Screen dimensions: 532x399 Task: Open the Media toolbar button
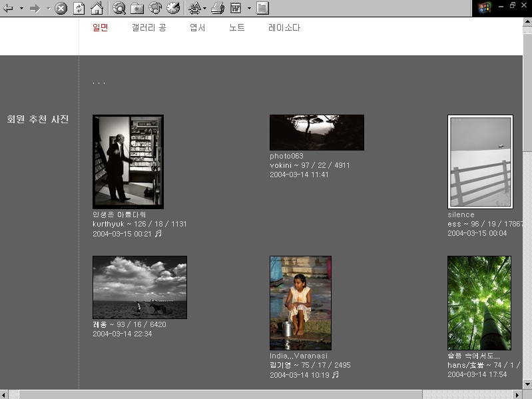155,8
